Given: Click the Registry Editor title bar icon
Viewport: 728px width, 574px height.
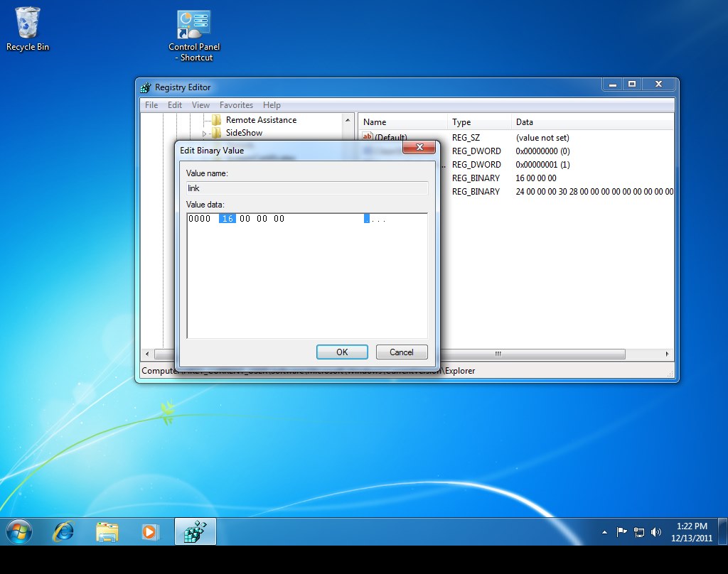Looking at the screenshot, I should tap(146, 87).
